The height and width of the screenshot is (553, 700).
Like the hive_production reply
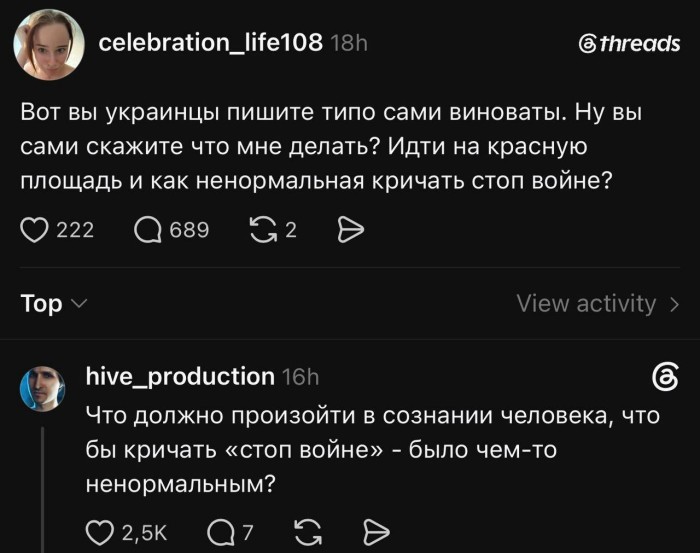100,532
